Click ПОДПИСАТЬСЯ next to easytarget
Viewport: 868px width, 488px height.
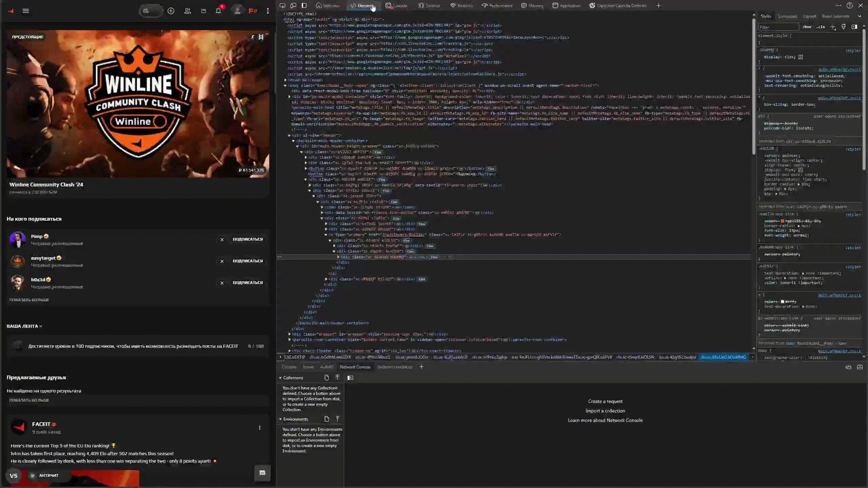tap(248, 261)
